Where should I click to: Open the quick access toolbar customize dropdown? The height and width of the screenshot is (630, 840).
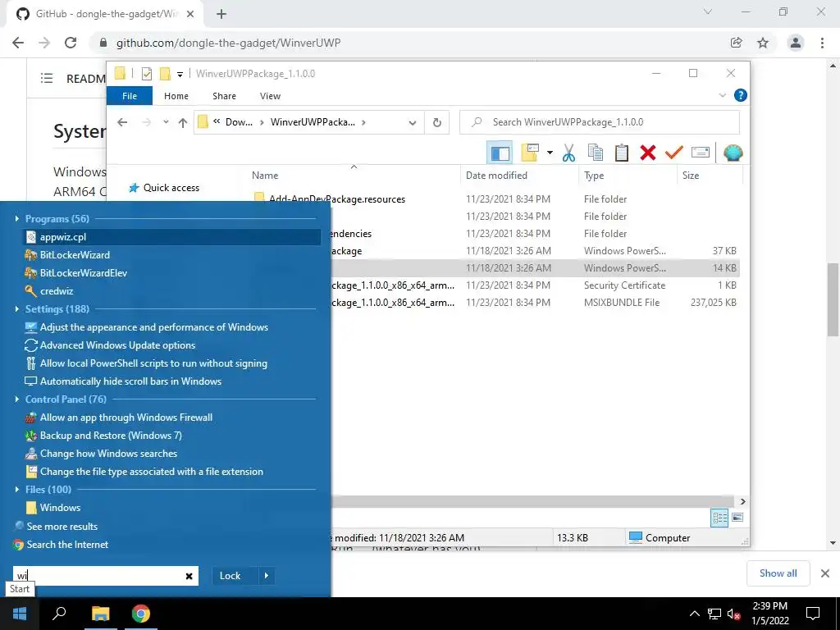click(x=180, y=75)
